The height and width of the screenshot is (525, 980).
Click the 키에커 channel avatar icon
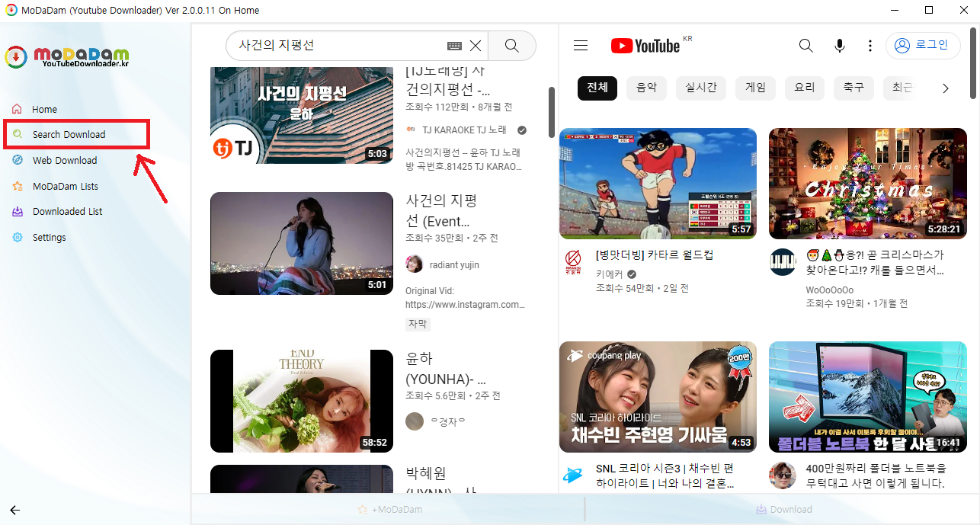tap(573, 263)
